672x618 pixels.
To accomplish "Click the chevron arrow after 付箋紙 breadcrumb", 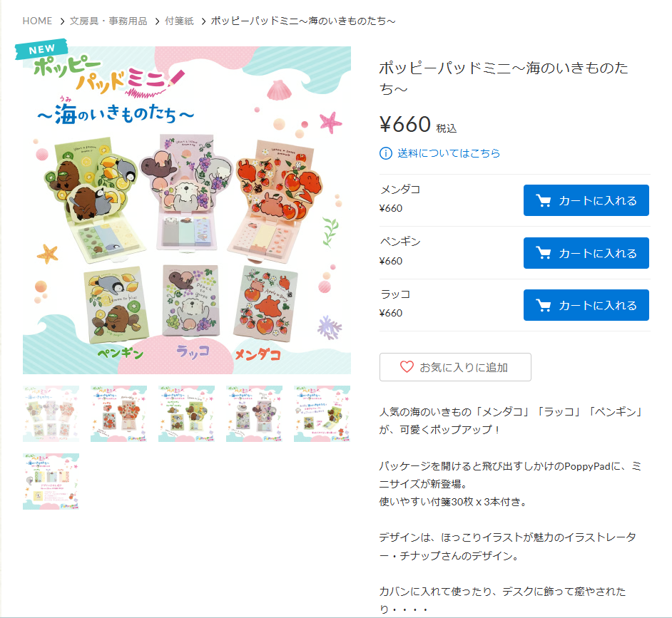I will 203,21.
